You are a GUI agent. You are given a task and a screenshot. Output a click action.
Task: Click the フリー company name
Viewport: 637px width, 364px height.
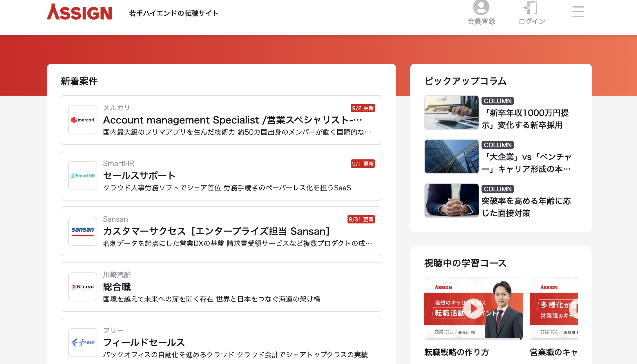tap(113, 330)
